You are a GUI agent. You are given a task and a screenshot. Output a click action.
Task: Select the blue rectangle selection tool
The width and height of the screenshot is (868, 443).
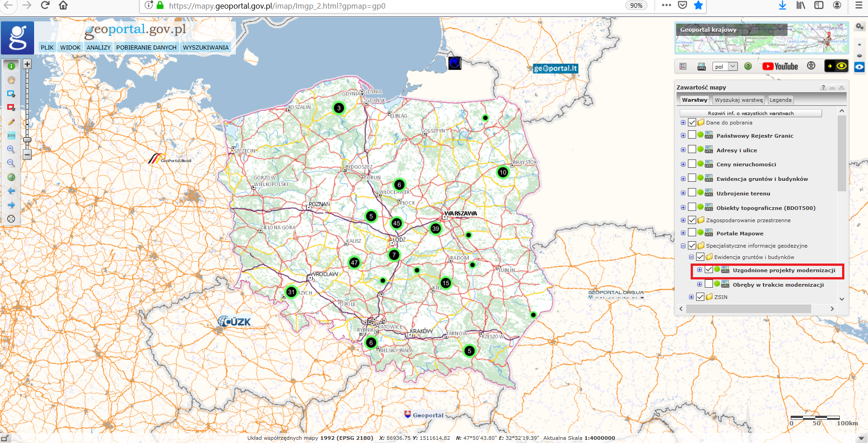click(x=11, y=94)
